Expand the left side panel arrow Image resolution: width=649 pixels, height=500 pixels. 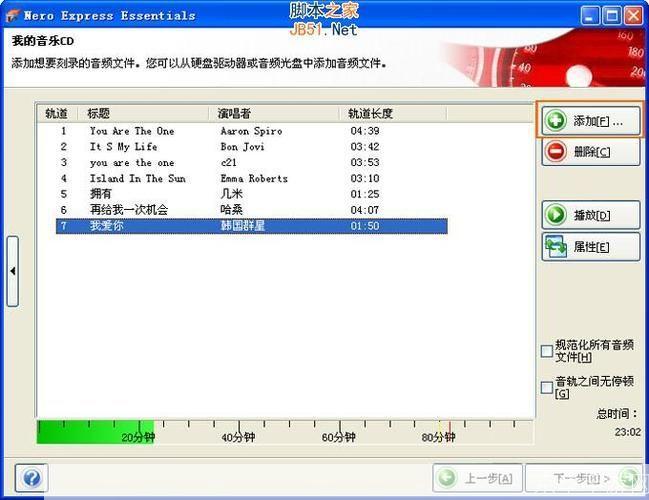pyautogui.click(x=13, y=271)
